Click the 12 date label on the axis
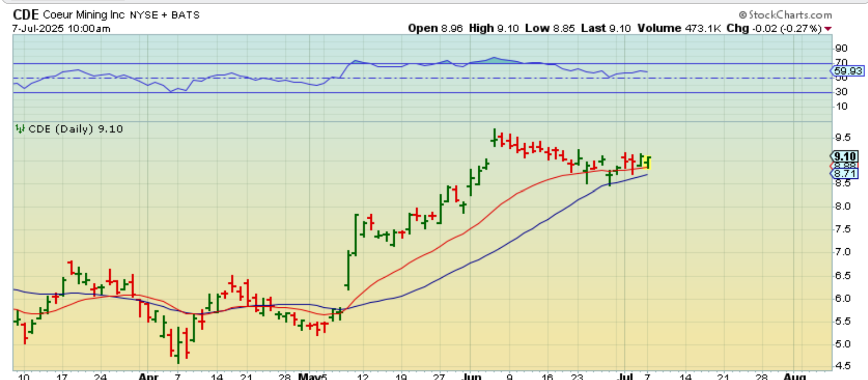The height and width of the screenshot is (380, 868). pos(363,377)
